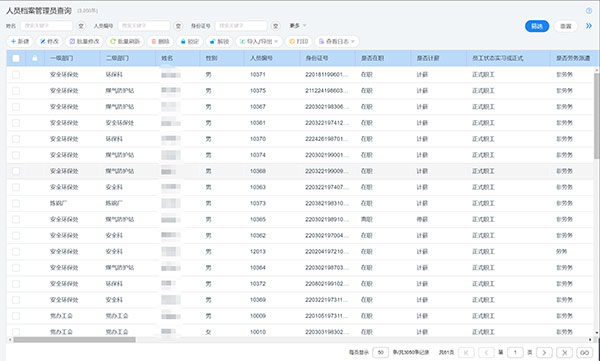
Task: Expand the 更多 more filters dropdown
Action: 298,26
